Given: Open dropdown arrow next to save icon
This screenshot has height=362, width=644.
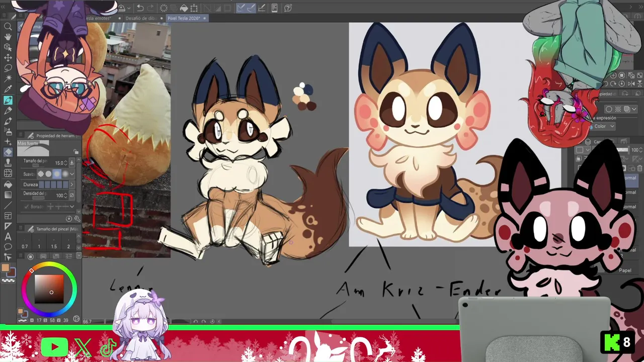Looking at the screenshot, I should (129, 8).
